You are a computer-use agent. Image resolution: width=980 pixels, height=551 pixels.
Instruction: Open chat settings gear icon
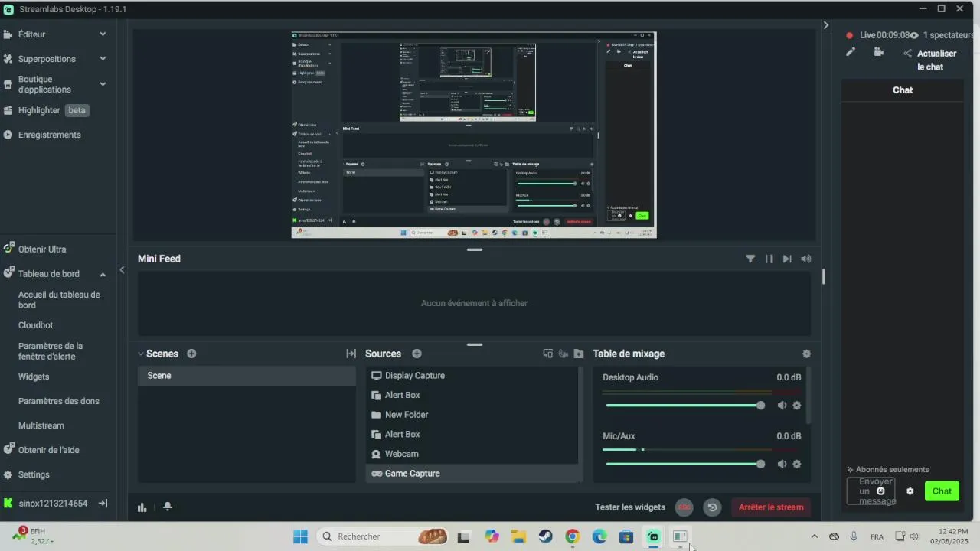[x=910, y=491]
